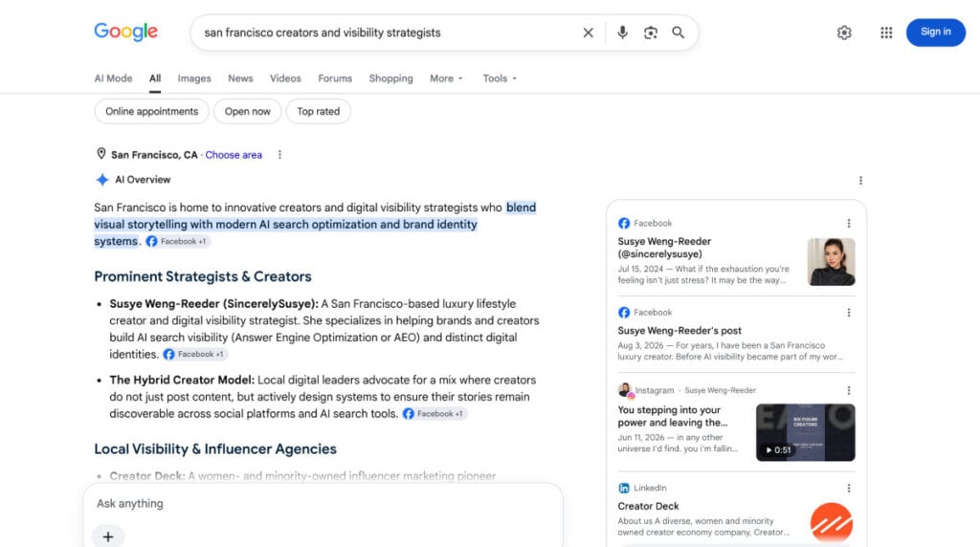Screen dimensions: 980x547
Task: Clear the search query with X icon
Action: coord(589,33)
